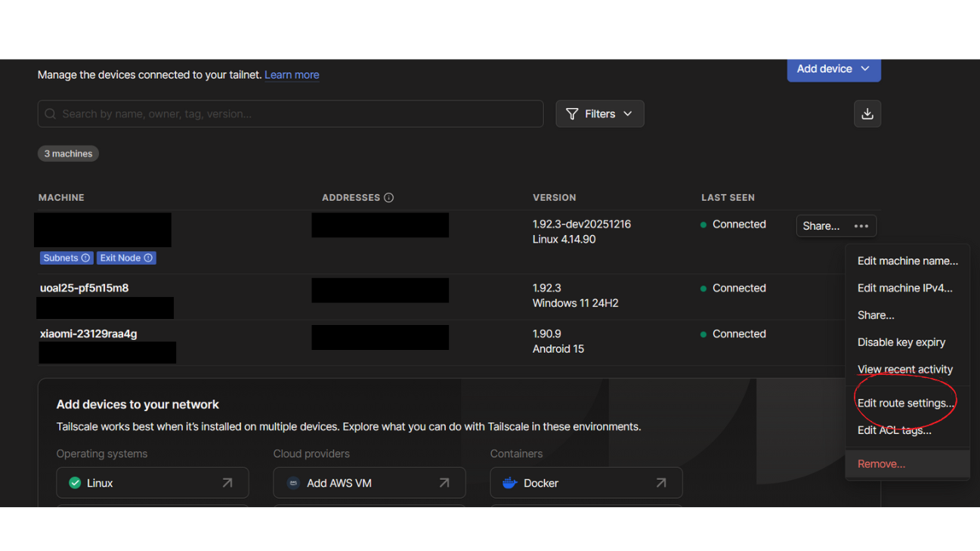Viewport: 980px width, 551px height.
Task: Click the arrow icon on Add AWS VM card
Action: (444, 483)
